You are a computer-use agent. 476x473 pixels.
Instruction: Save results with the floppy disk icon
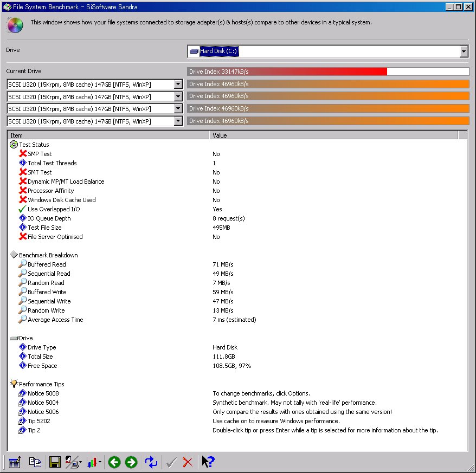(x=55, y=462)
